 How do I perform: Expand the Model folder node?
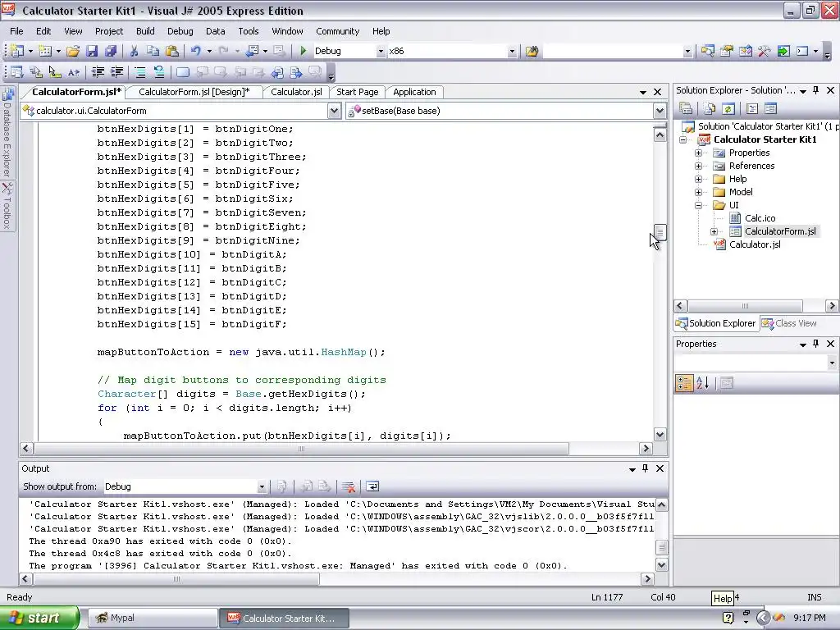(x=699, y=192)
